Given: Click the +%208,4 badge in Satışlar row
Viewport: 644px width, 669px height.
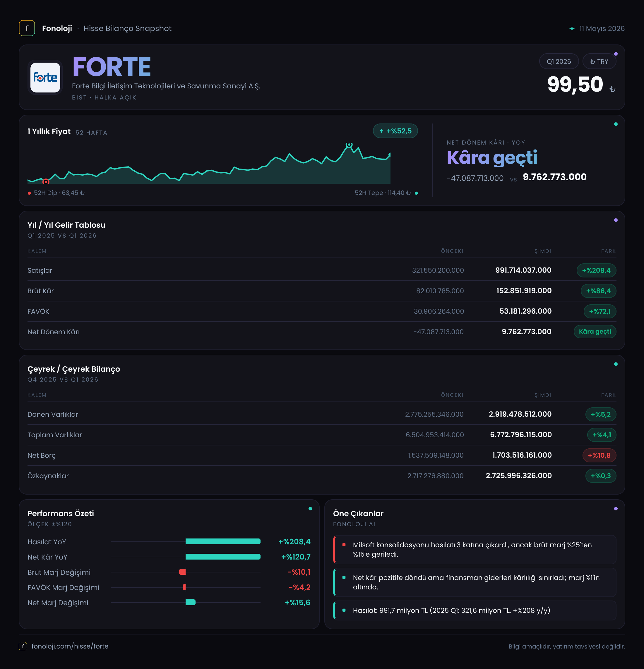Looking at the screenshot, I should [x=596, y=270].
